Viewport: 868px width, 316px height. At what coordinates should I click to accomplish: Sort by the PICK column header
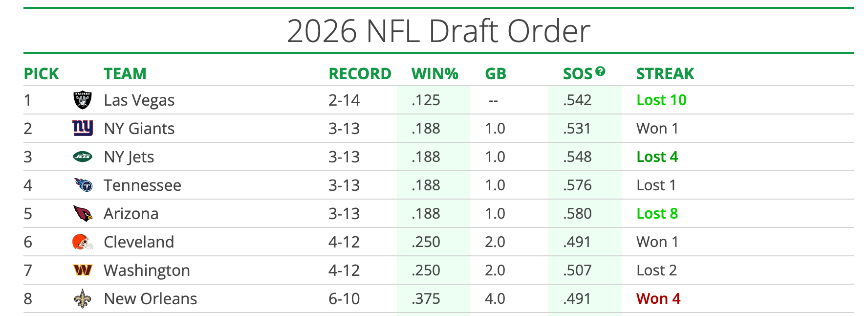[x=41, y=74]
